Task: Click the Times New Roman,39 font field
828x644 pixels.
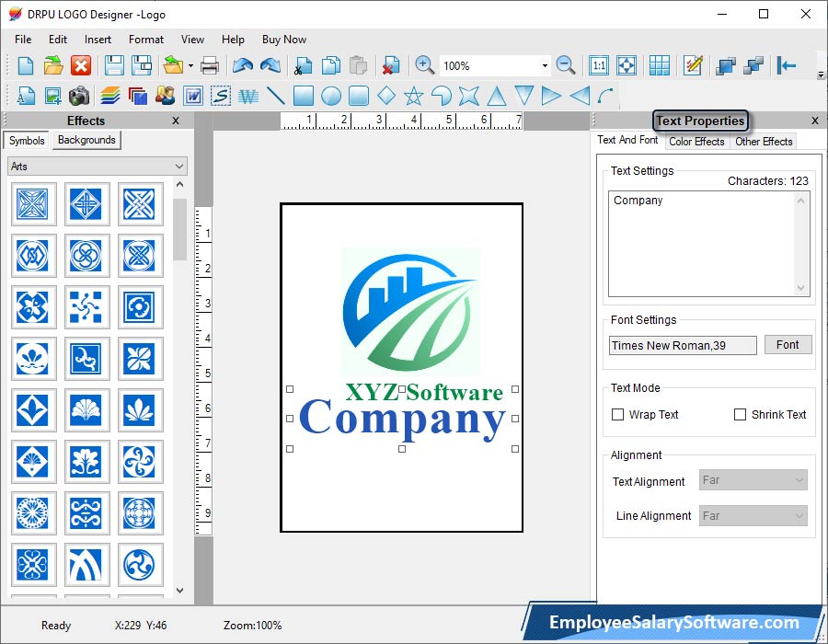Action: [683, 345]
